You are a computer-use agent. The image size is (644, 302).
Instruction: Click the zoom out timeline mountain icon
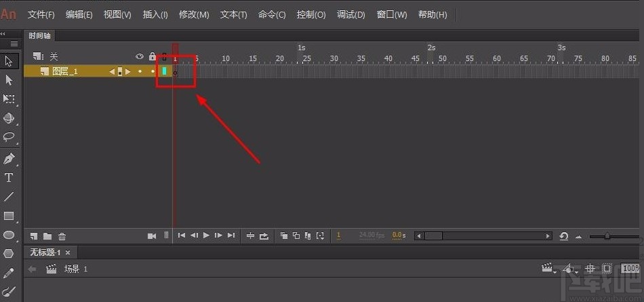pyautogui.click(x=579, y=237)
